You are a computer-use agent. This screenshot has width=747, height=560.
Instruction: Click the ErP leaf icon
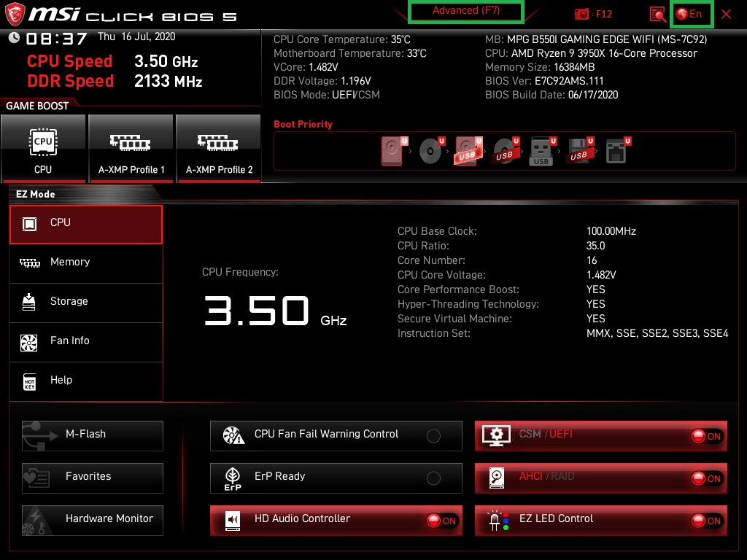click(x=233, y=478)
